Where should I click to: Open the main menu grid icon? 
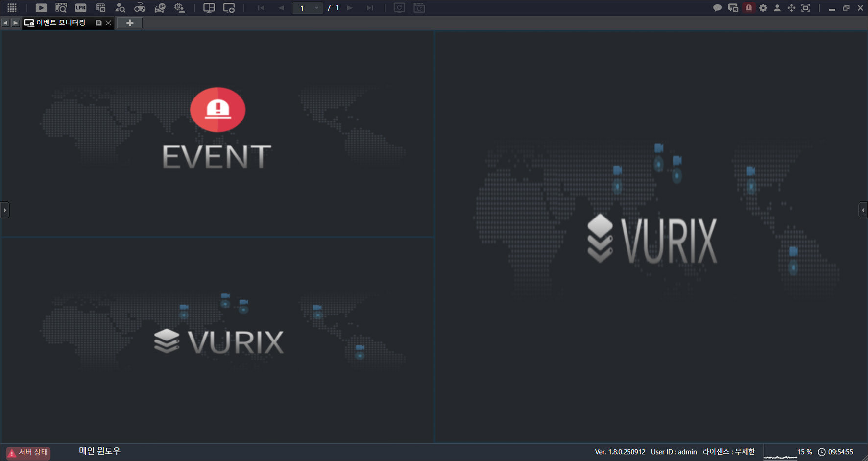(12, 8)
